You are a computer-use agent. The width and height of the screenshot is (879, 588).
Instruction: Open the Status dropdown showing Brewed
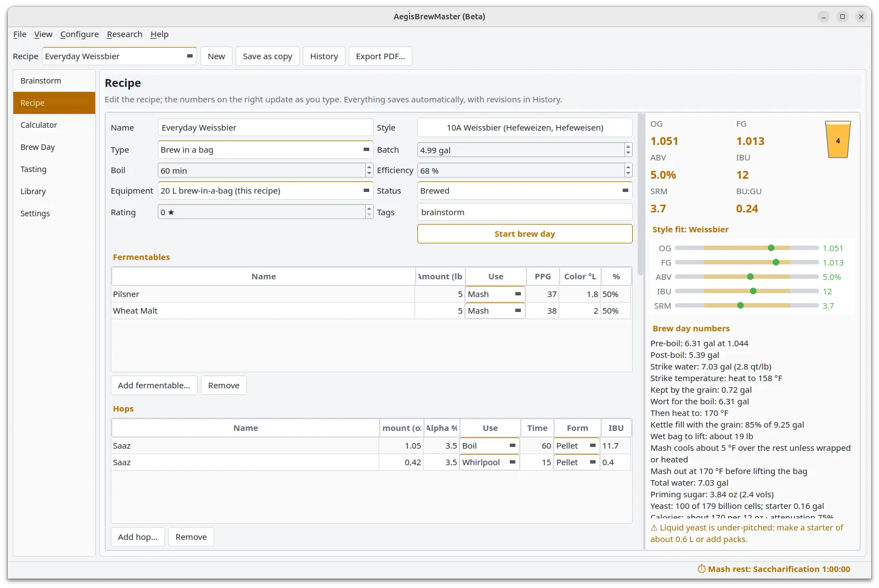click(525, 191)
